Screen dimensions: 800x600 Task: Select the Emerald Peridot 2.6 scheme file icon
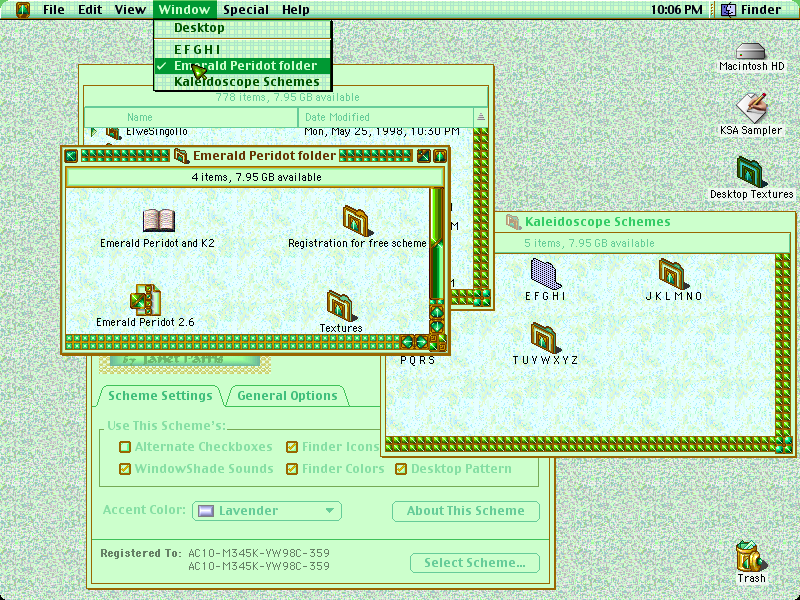pos(145,300)
